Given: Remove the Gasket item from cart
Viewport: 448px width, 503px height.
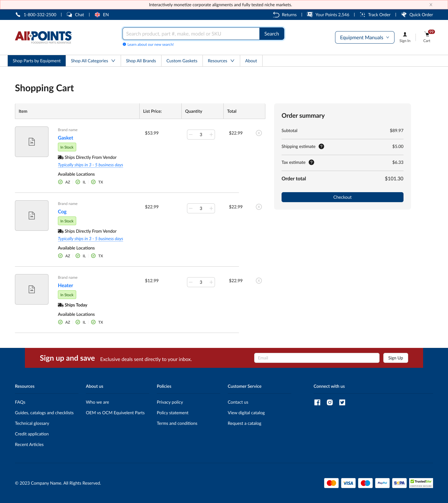Looking at the screenshot, I should click(x=259, y=133).
